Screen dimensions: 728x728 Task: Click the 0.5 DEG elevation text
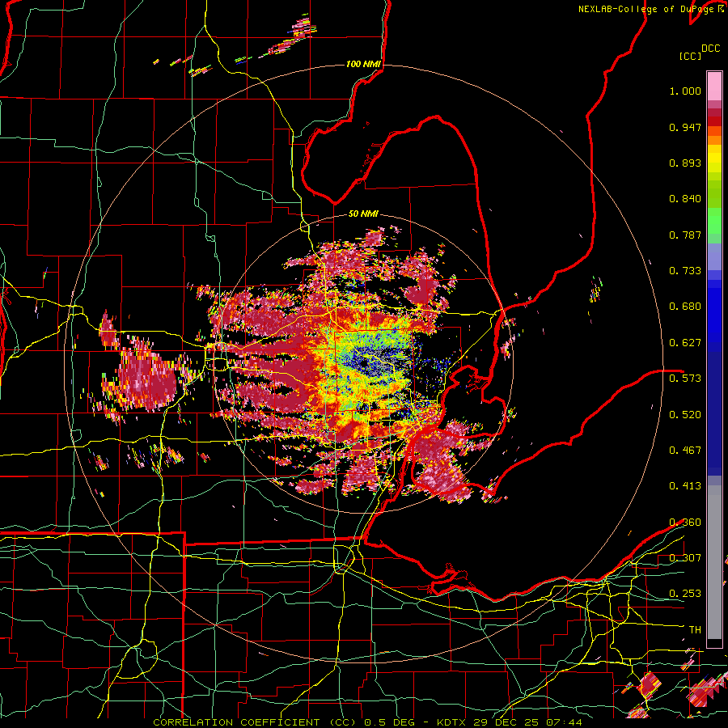tap(392, 722)
